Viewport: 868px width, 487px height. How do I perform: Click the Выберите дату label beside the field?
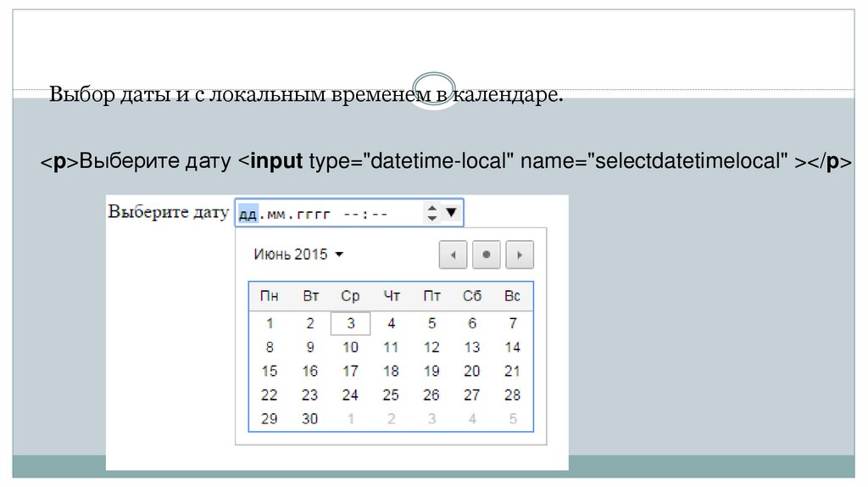169,212
